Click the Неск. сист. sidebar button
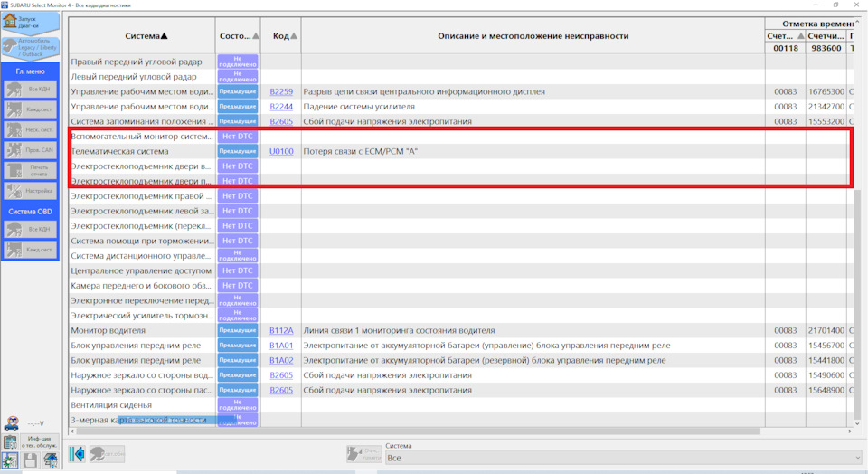 tap(31, 129)
